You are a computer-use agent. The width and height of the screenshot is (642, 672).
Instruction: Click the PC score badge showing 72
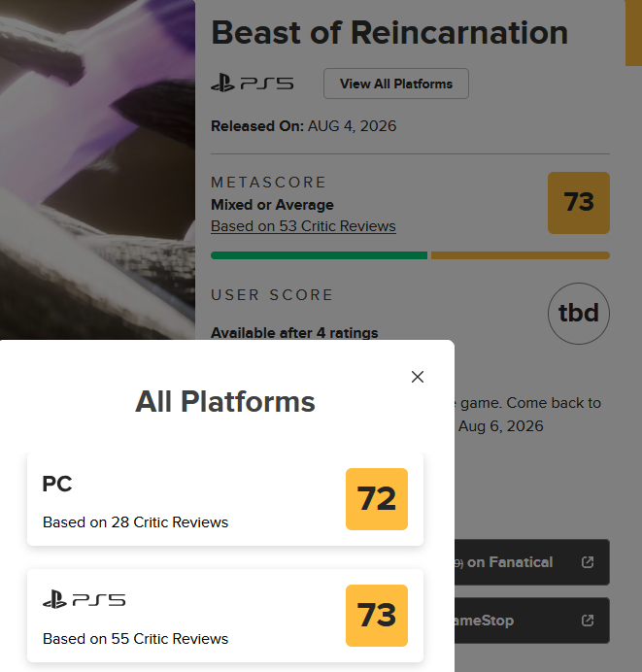click(x=377, y=499)
